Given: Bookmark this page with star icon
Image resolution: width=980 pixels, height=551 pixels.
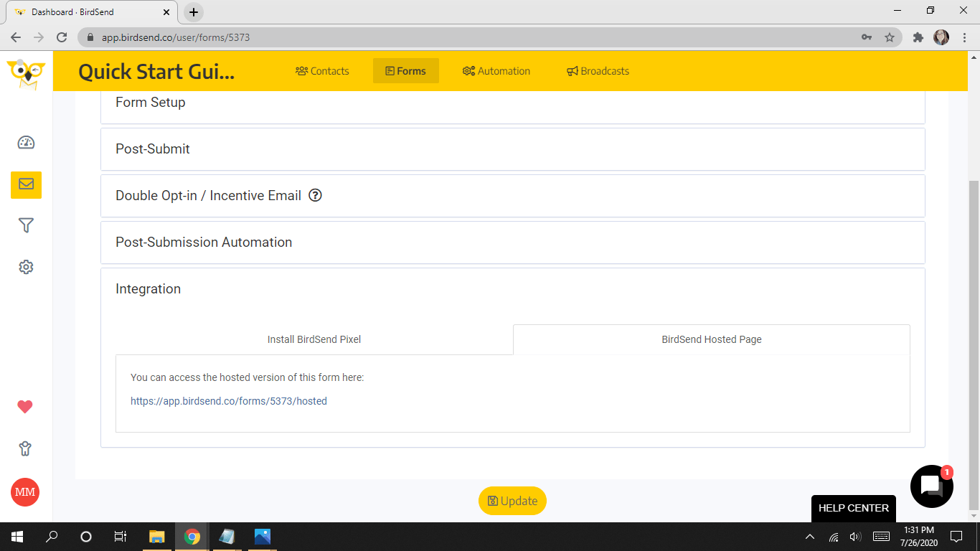Looking at the screenshot, I should (890, 37).
